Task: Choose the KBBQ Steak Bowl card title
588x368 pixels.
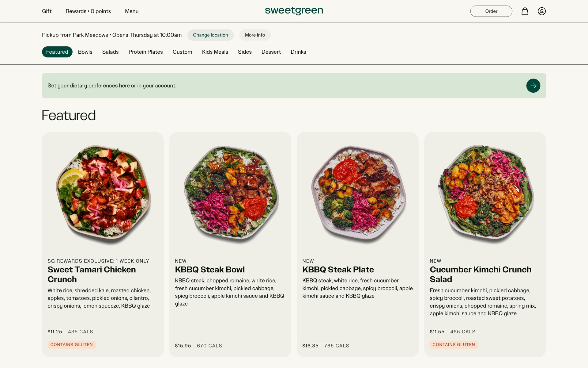Action: (x=210, y=270)
